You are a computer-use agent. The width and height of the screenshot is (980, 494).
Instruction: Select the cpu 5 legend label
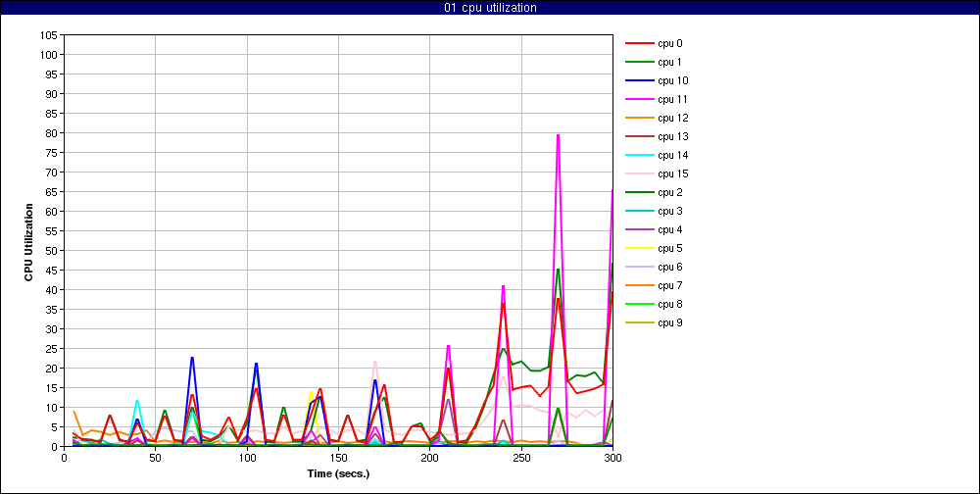point(669,248)
